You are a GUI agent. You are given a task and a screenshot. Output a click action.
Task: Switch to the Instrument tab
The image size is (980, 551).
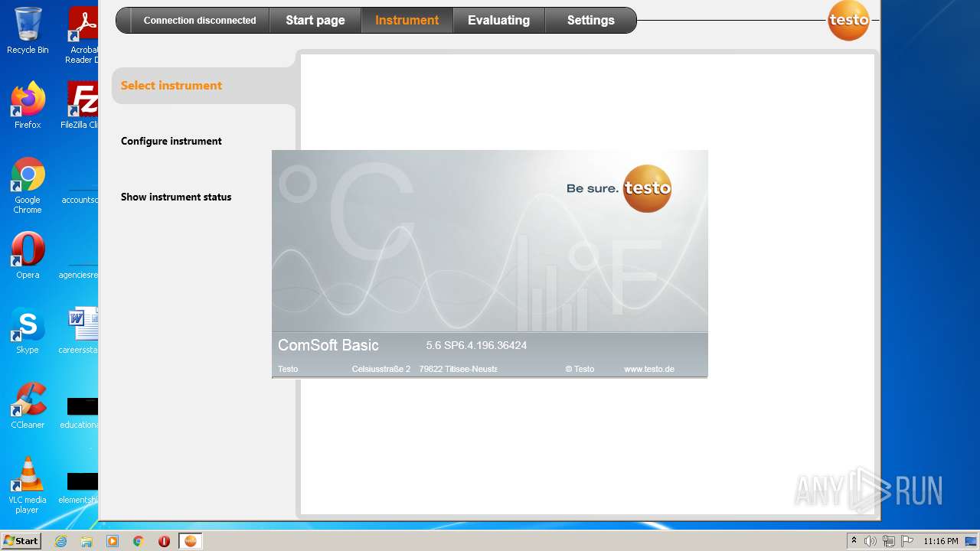407,21
